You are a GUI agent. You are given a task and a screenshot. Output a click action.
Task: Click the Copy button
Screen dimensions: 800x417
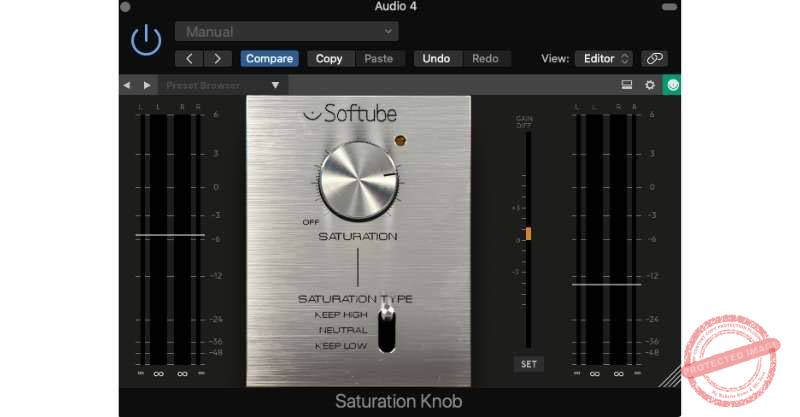point(329,59)
